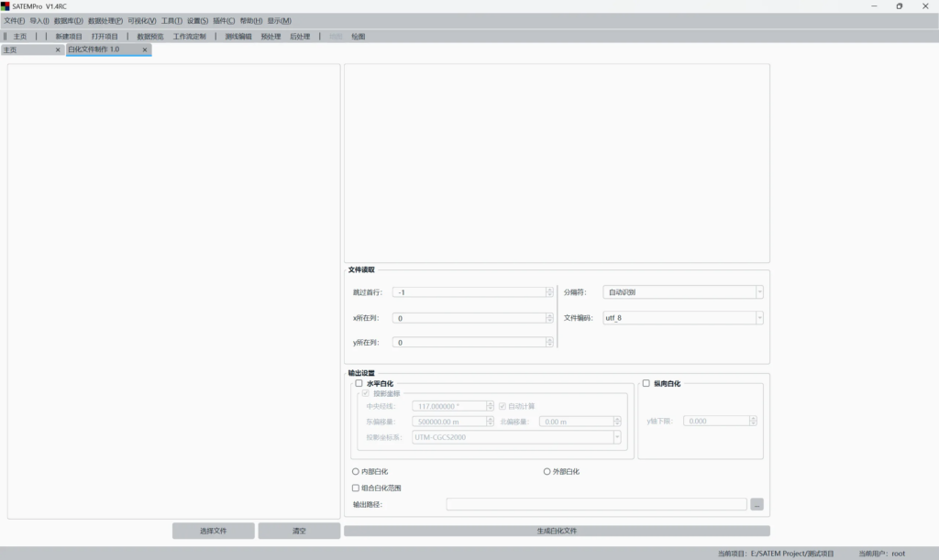
Task: Click the 选择文件 button
Action: tap(213, 531)
